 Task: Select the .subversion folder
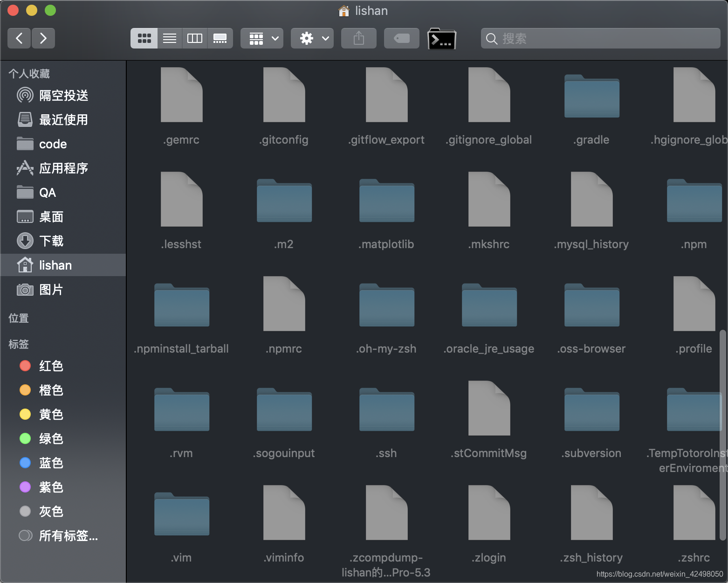click(x=592, y=409)
